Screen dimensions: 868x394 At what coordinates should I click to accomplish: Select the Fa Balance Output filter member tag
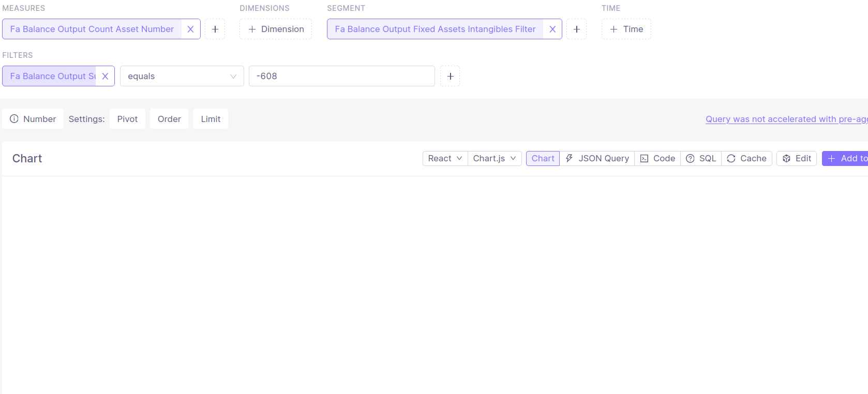50,76
